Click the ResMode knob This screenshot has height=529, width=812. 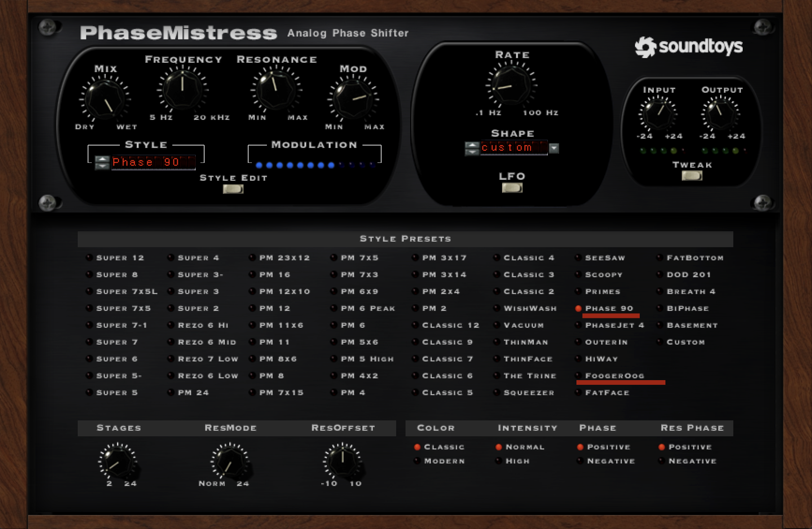click(x=229, y=462)
